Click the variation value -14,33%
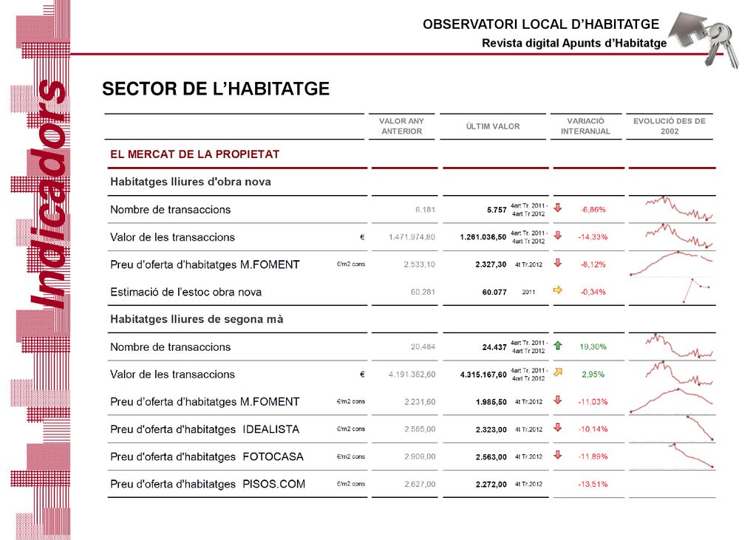756x540 pixels. (593, 237)
